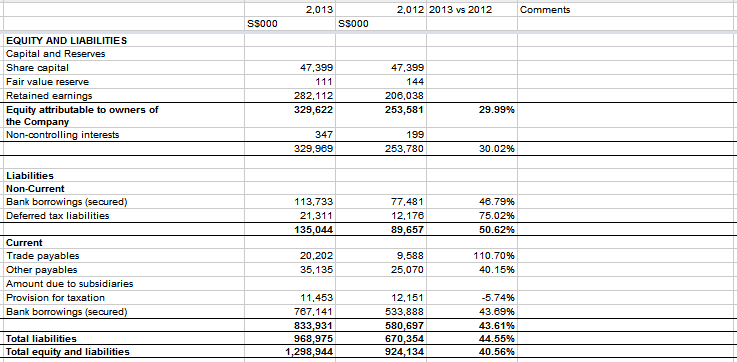Image resolution: width=737 pixels, height=362 pixels.
Task: Select the 50.62% change cell
Action: click(x=472, y=230)
